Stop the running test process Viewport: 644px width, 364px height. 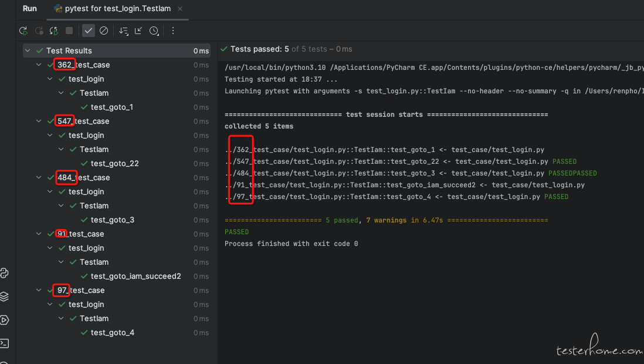[69, 31]
